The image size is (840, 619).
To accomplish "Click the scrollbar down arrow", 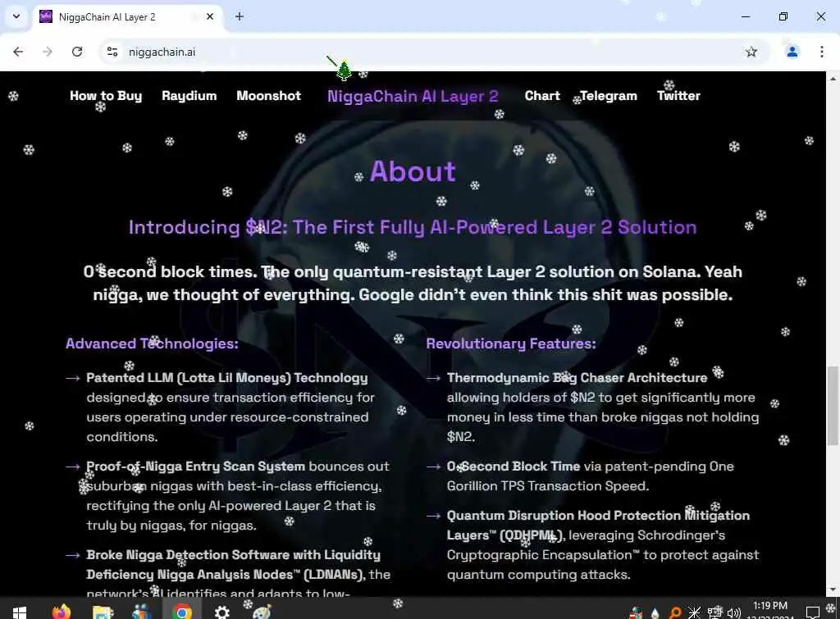I will (833, 589).
